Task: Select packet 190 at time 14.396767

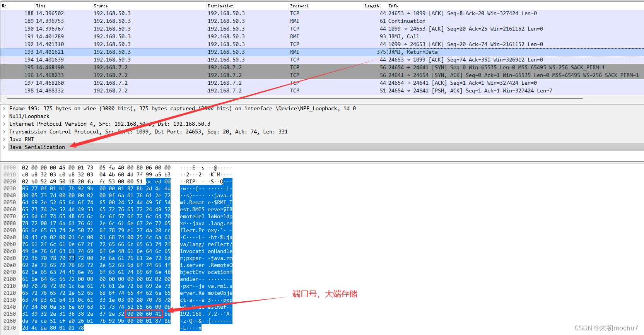Action: click(x=322, y=29)
